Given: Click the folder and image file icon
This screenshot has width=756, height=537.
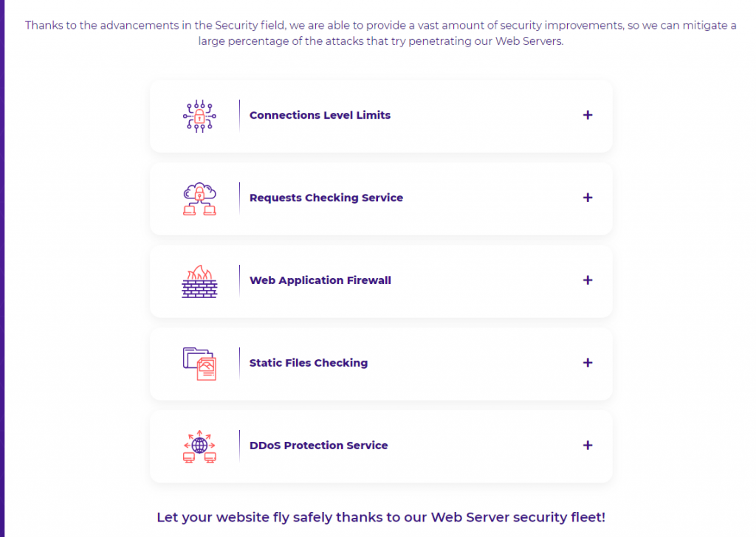Looking at the screenshot, I should point(199,364).
